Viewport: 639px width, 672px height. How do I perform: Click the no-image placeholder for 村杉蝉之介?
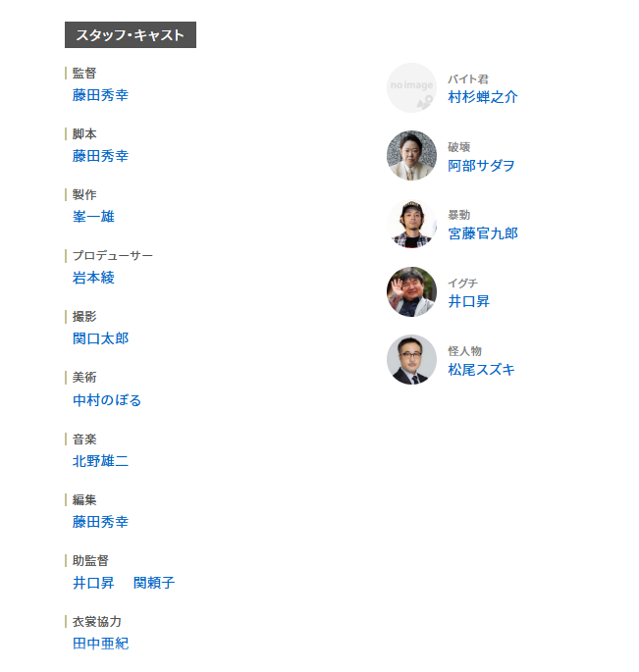[x=411, y=88]
